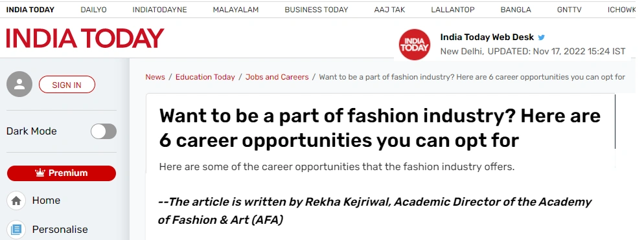Image resolution: width=644 pixels, height=240 pixels.
Task: Click the crown icon on Premium
Action: (40, 173)
